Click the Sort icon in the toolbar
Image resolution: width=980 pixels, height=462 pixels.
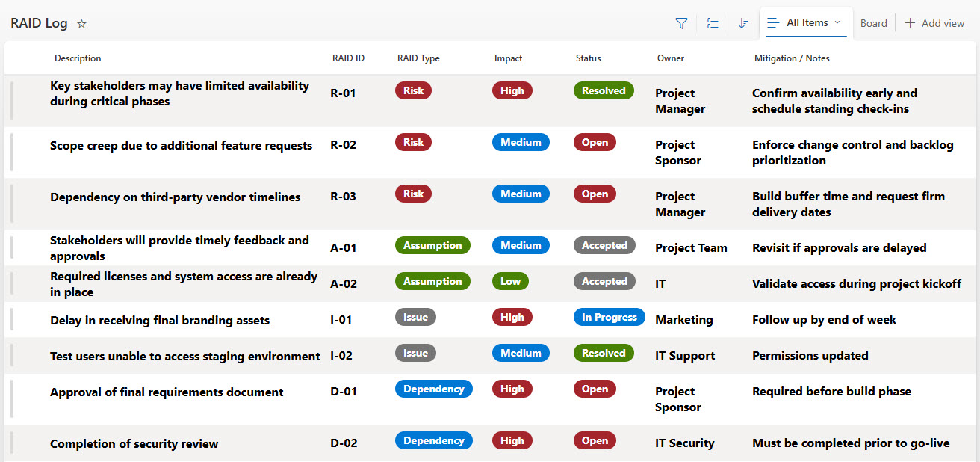point(744,24)
